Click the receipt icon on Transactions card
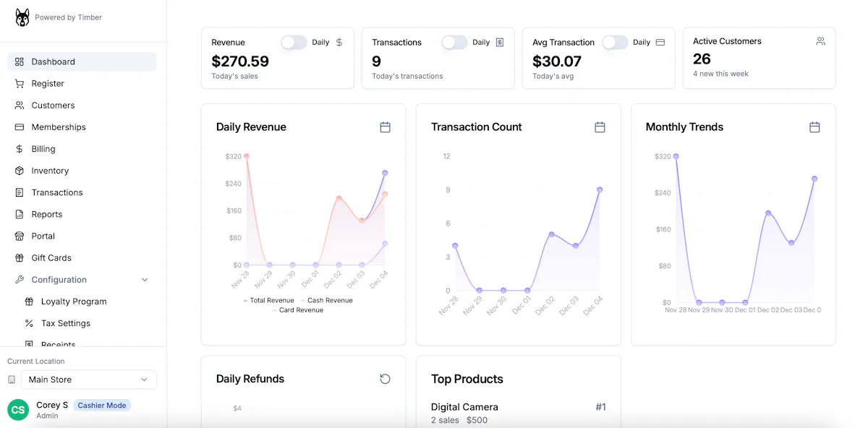This screenshot has width=868, height=428. point(500,42)
